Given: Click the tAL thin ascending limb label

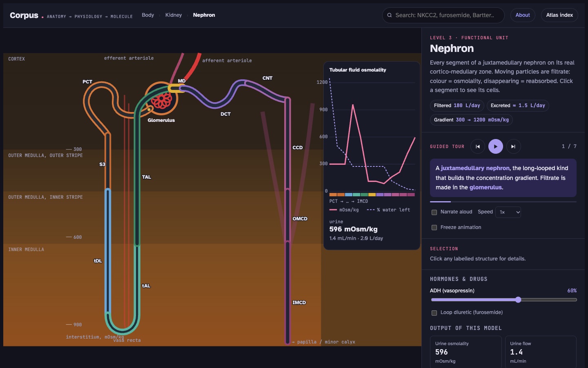Looking at the screenshot, I should pyautogui.click(x=146, y=286).
